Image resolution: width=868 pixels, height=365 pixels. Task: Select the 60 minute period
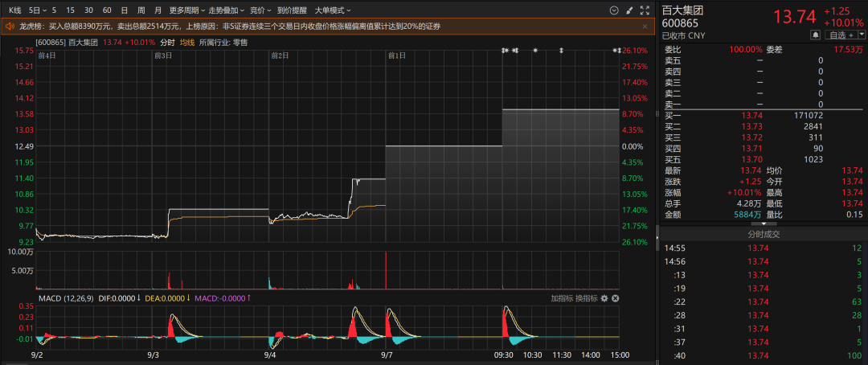(107, 10)
